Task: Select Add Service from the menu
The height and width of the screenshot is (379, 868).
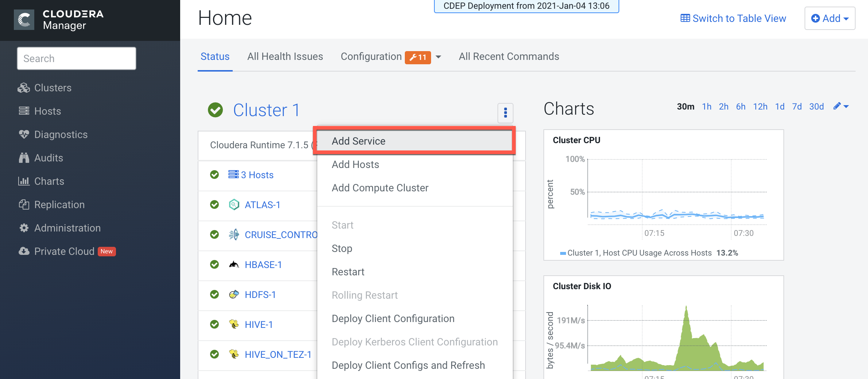Action: tap(415, 141)
